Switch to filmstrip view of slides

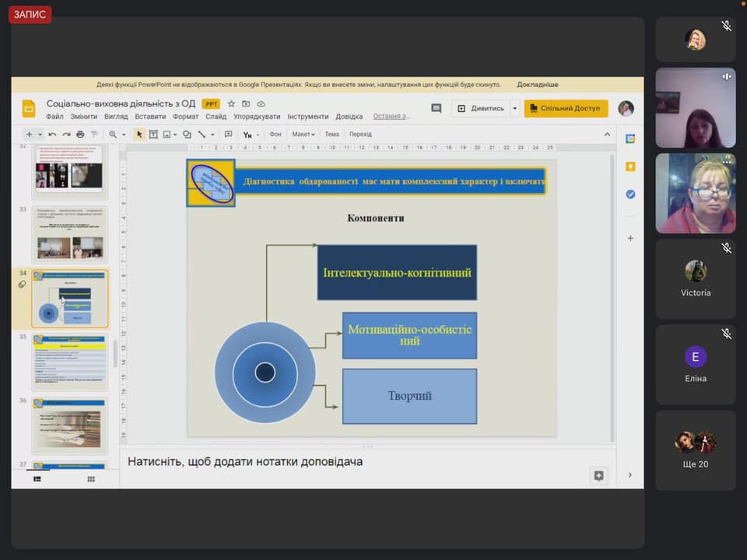pyautogui.click(x=37, y=479)
